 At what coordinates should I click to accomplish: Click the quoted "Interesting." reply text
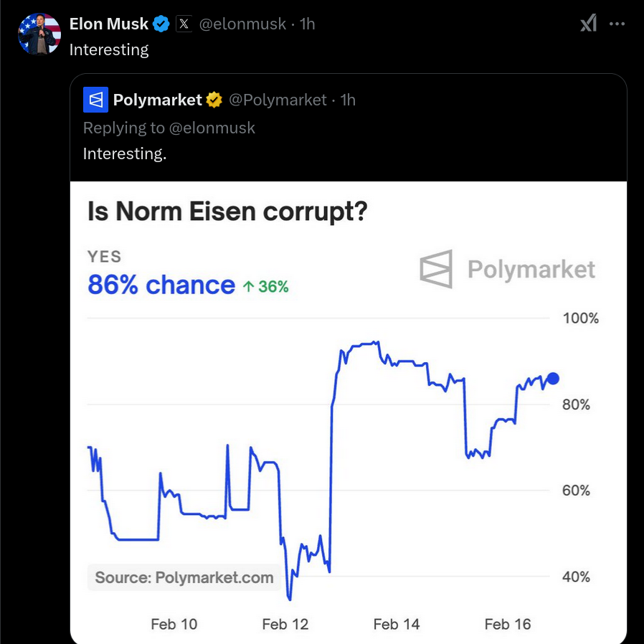tap(125, 153)
